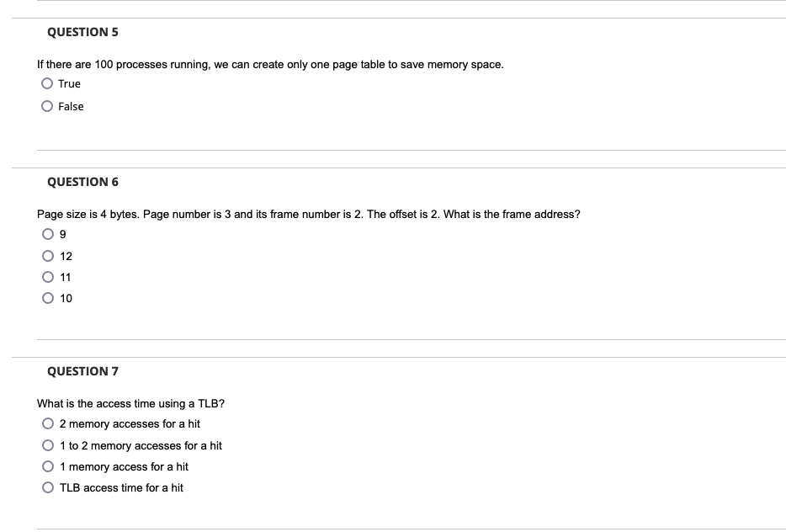Screen dimensions: 786x532
Task: Select '1 memory access for a hit'
Action: pyautogui.click(x=47, y=466)
